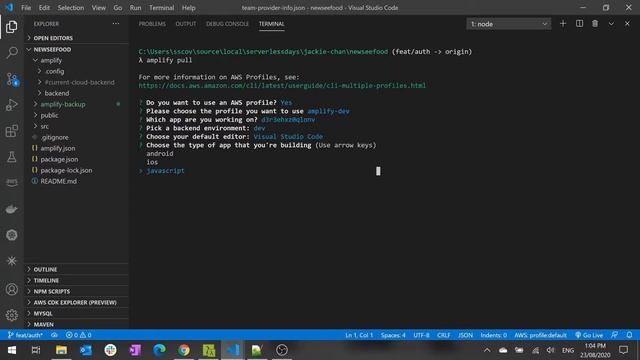This screenshot has width=640, height=360.
Task: Expand the NPM Scripts section
Action: point(77,292)
